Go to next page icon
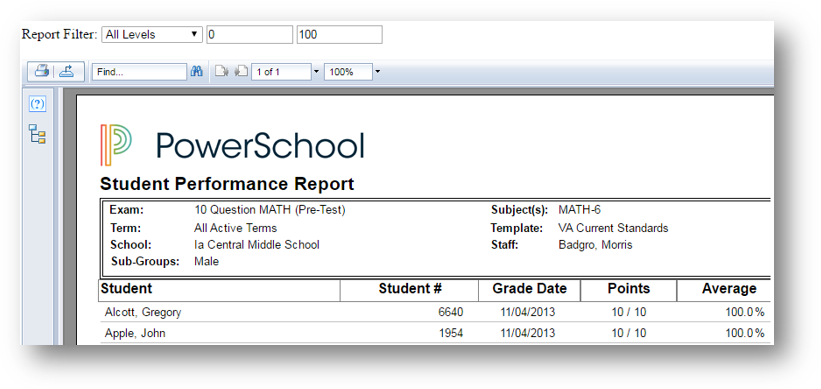The image size is (821, 389). 222,72
